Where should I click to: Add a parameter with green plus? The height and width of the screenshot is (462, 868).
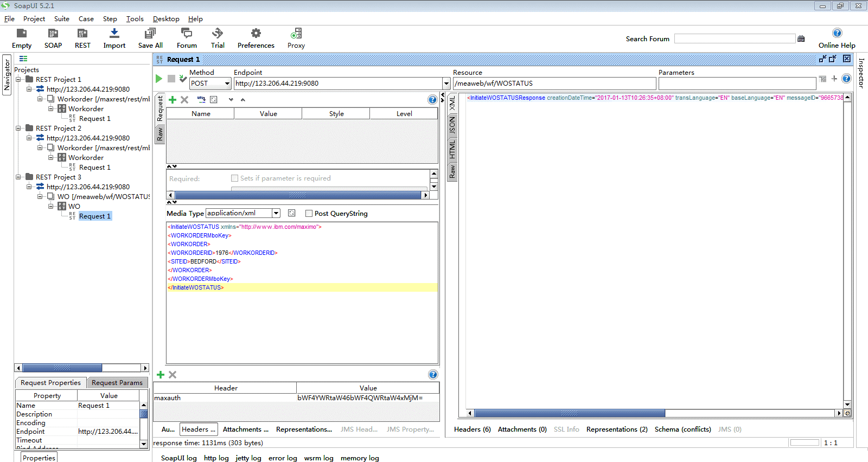[x=173, y=100]
